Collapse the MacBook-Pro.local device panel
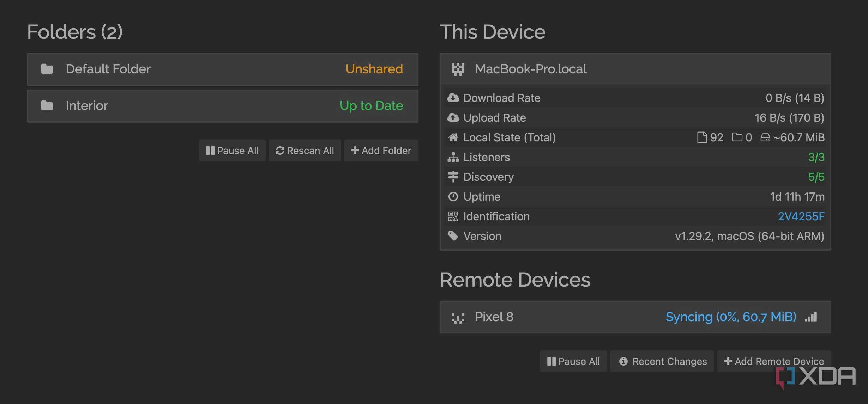 (635, 69)
